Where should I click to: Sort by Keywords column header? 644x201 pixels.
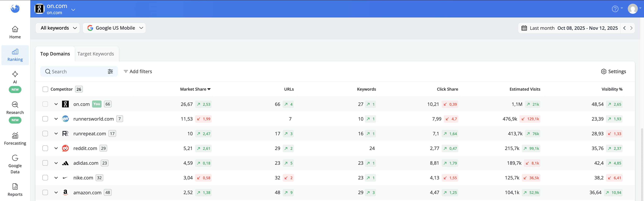pyautogui.click(x=366, y=89)
